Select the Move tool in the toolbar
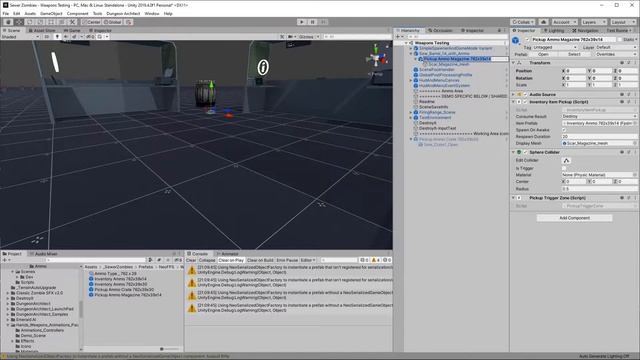Image resolution: width=640 pixels, height=360 pixels. (x=19, y=22)
